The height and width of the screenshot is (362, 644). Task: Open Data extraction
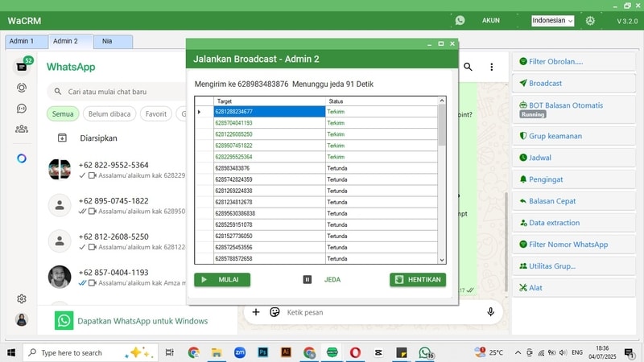tap(574, 223)
